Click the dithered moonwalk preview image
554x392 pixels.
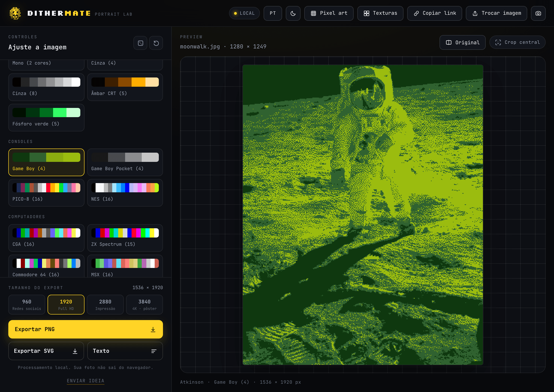[x=363, y=215]
